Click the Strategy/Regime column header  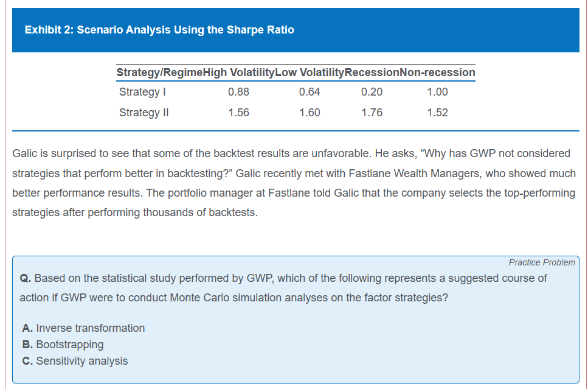159,72
